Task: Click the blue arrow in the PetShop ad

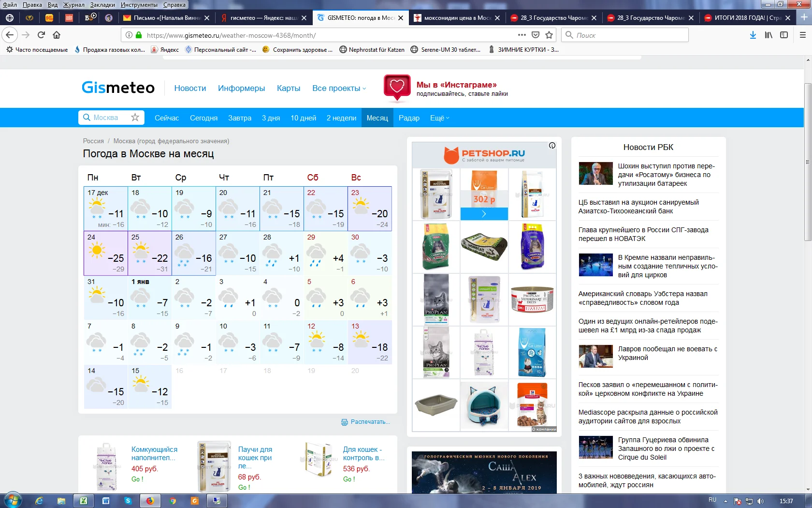Action: [484, 214]
